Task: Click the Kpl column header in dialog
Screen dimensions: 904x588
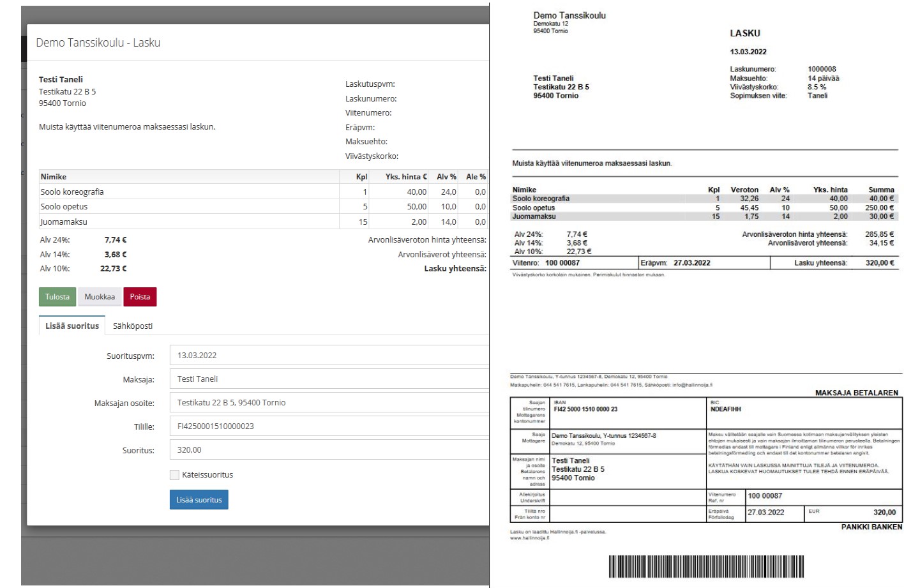Action: click(361, 177)
